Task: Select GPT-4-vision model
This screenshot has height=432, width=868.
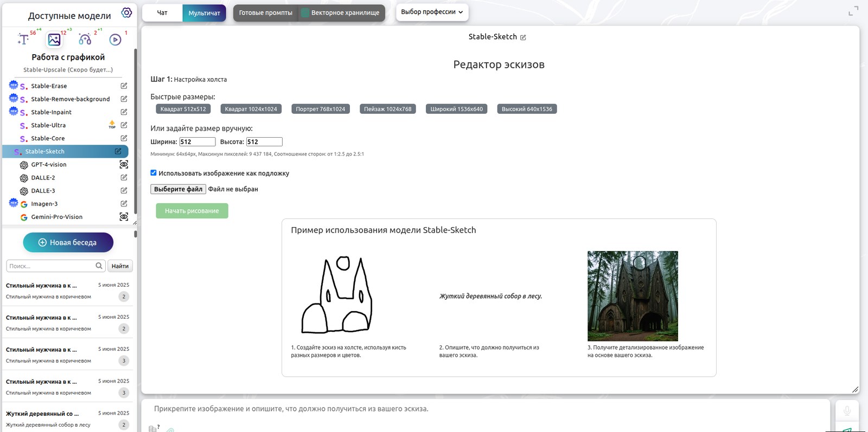Action: click(49, 164)
